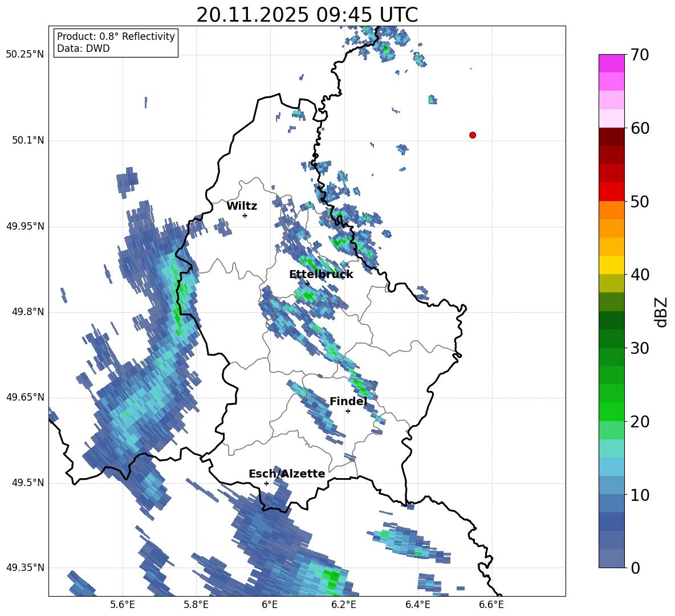Click the 49.5°N latitude label
This screenshot has height=616, width=675.
pos(29,483)
